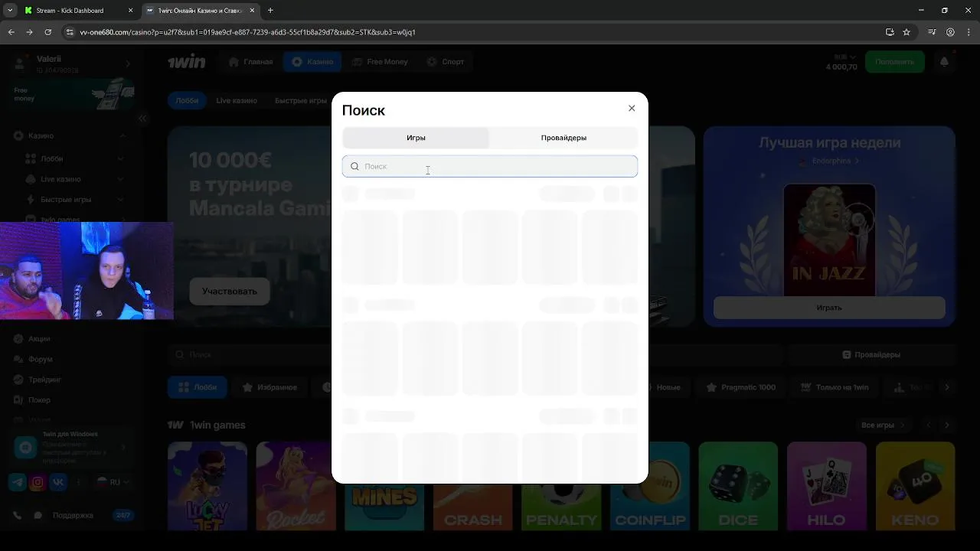
Task: Open the media control icon in Chrome toolbar
Action: (932, 32)
